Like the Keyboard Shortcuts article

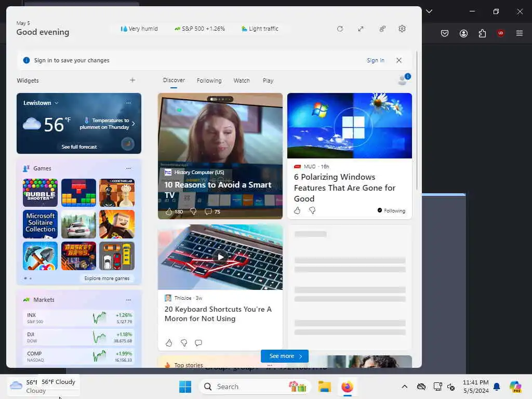(x=169, y=343)
